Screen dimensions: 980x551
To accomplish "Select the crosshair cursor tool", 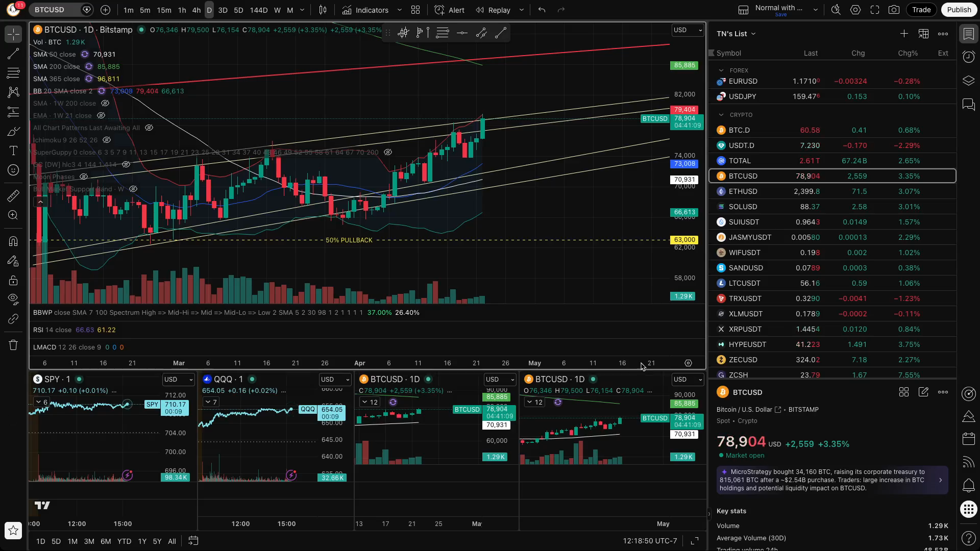I will click(14, 34).
